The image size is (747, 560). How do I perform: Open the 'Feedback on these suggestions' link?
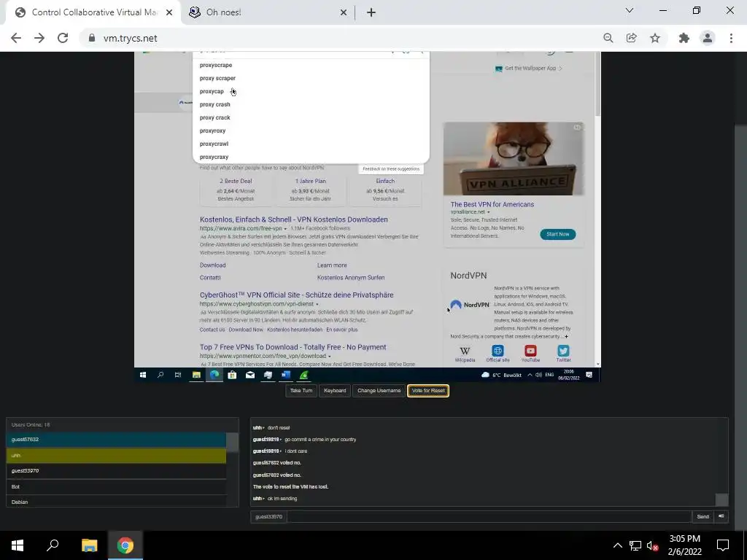click(391, 169)
